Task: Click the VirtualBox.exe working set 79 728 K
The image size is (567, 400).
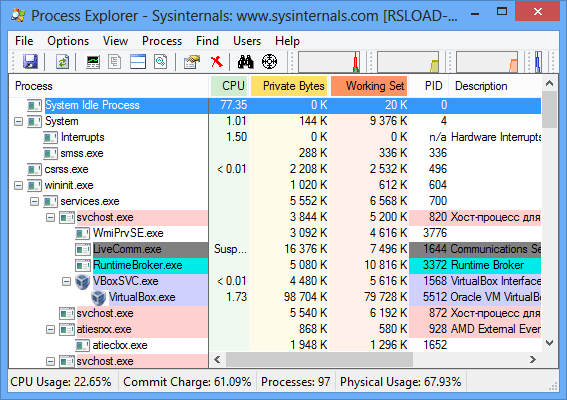Action: 386,297
